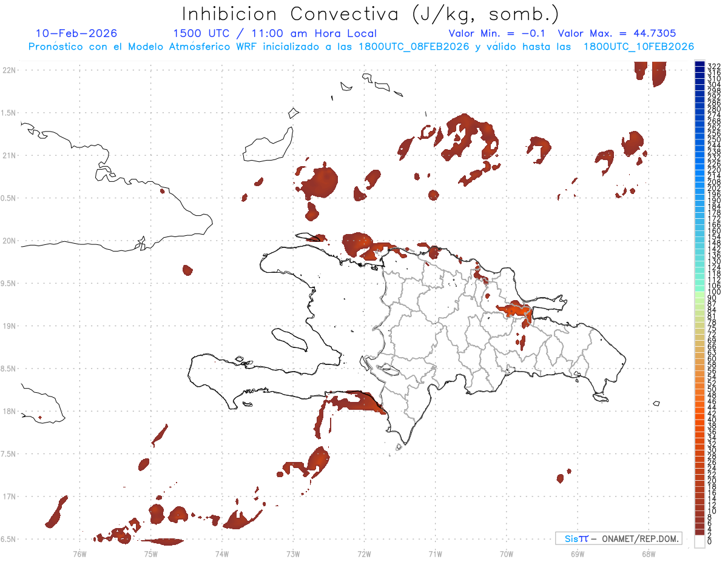Viewport: 728px width, 562px height.
Task: Click the 'Valor Max. = 44.7305' readout
Action: point(617,33)
